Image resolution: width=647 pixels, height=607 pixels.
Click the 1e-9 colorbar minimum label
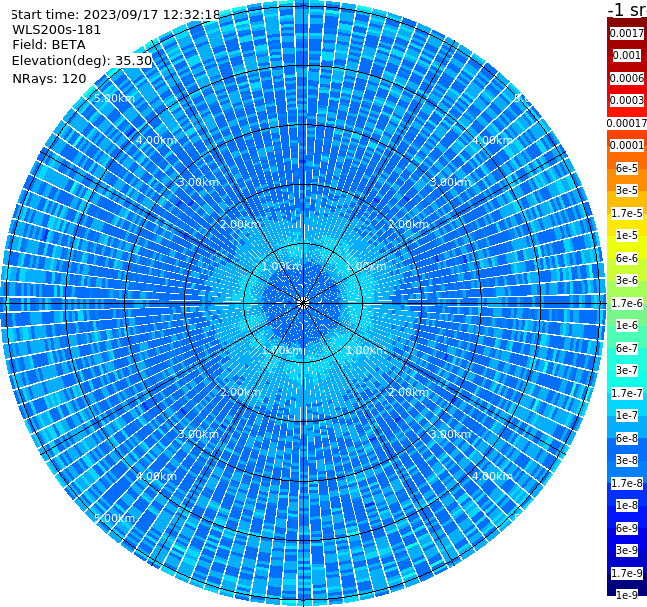tap(627, 595)
